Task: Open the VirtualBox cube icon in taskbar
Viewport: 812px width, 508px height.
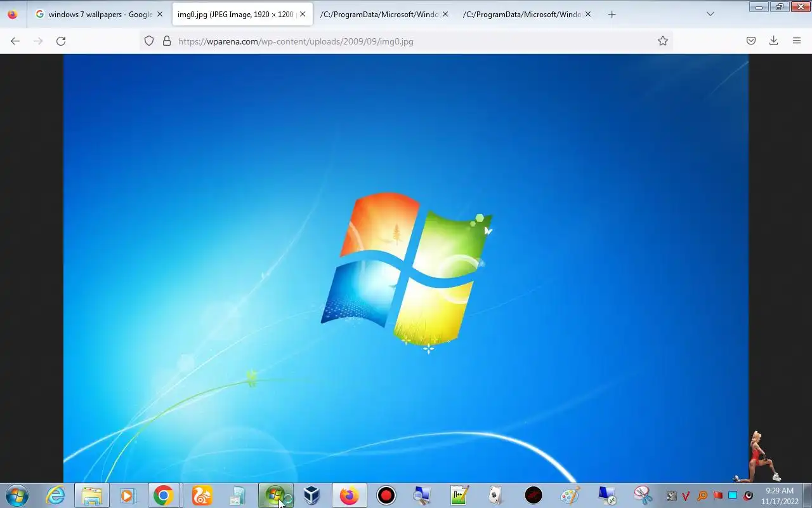Action: tap(311, 495)
